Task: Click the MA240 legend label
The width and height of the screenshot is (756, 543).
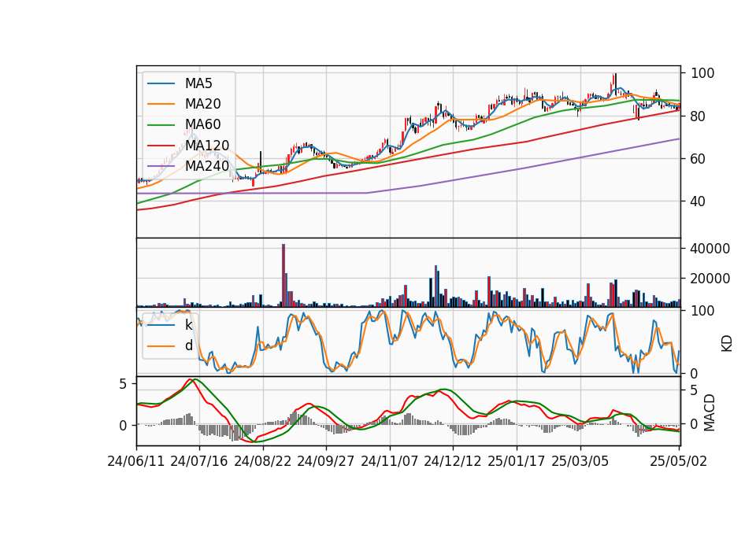Action: pos(207,166)
